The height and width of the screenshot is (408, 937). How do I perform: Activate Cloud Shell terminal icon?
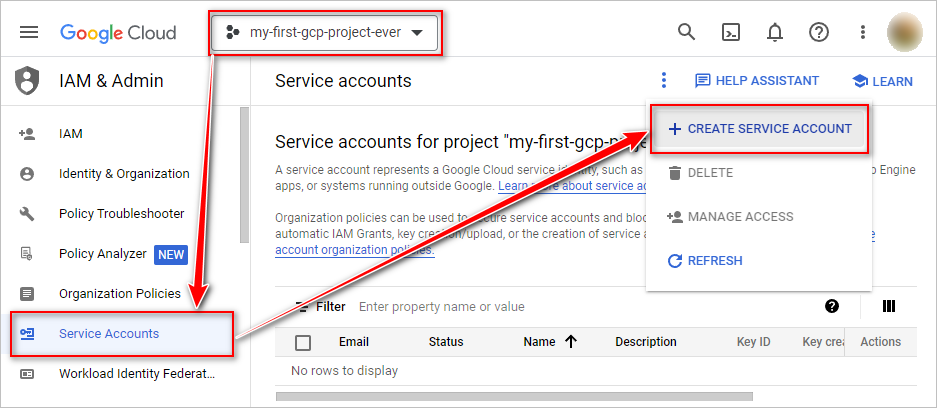click(x=731, y=32)
